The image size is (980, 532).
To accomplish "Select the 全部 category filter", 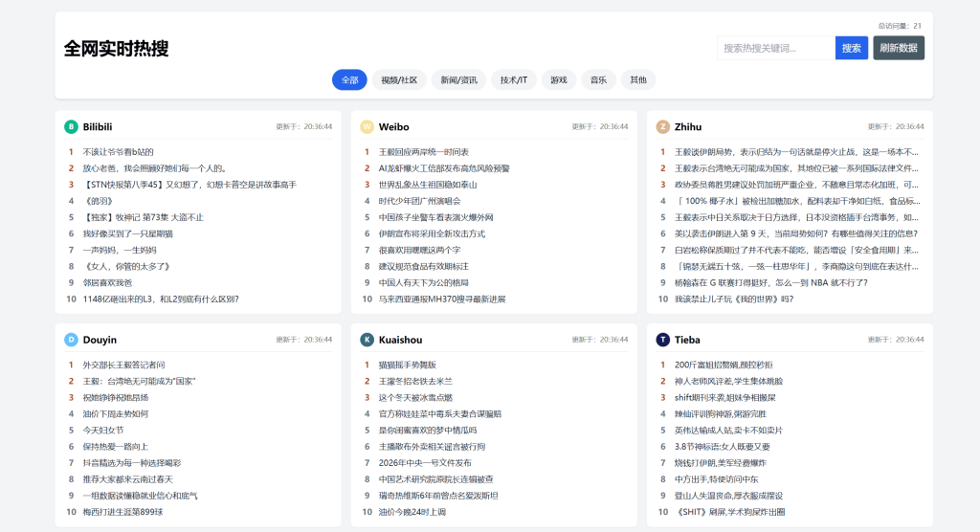I will click(x=349, y=80).
